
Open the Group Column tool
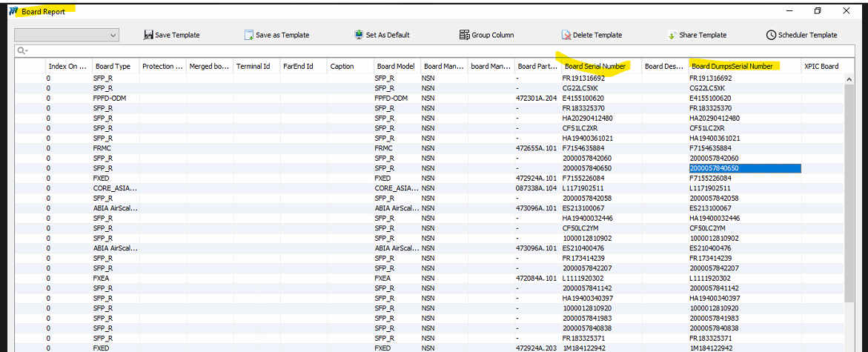(x=465, y=35)
